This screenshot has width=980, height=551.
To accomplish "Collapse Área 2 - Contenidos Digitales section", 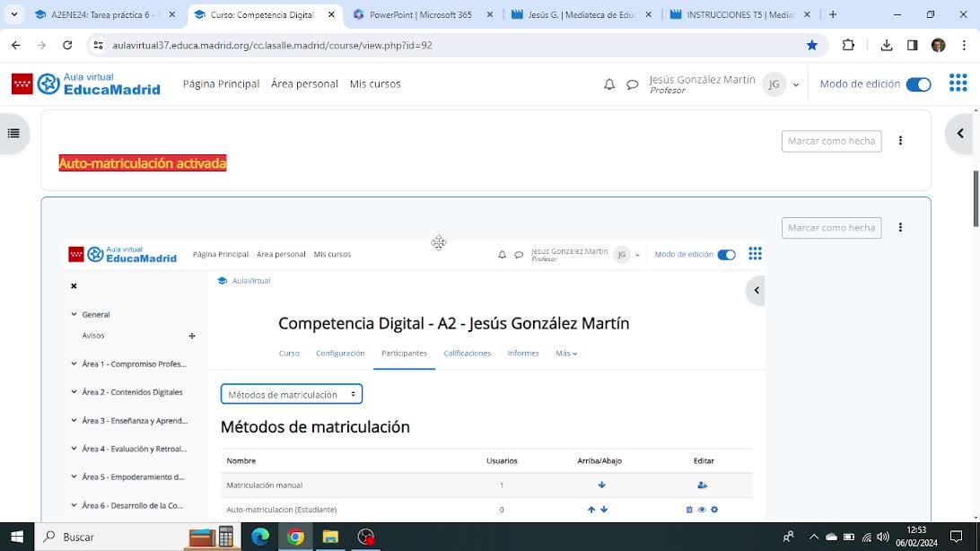I will pyautogui.click(x=74, y=391).
